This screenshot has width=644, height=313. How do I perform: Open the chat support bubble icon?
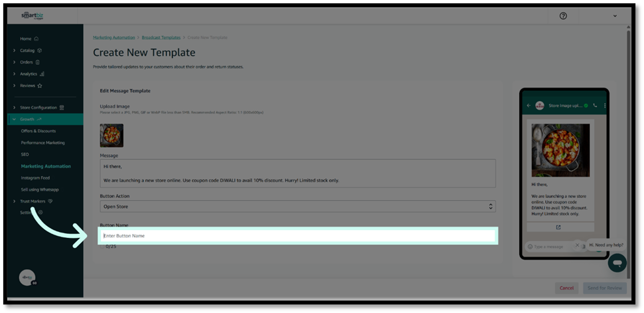tap(617, 262)
